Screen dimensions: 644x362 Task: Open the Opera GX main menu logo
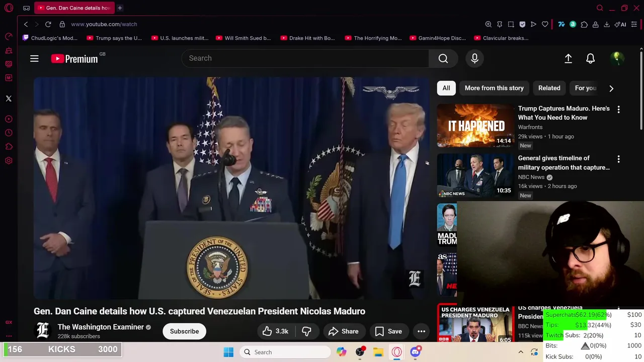[x=9, y=8]
